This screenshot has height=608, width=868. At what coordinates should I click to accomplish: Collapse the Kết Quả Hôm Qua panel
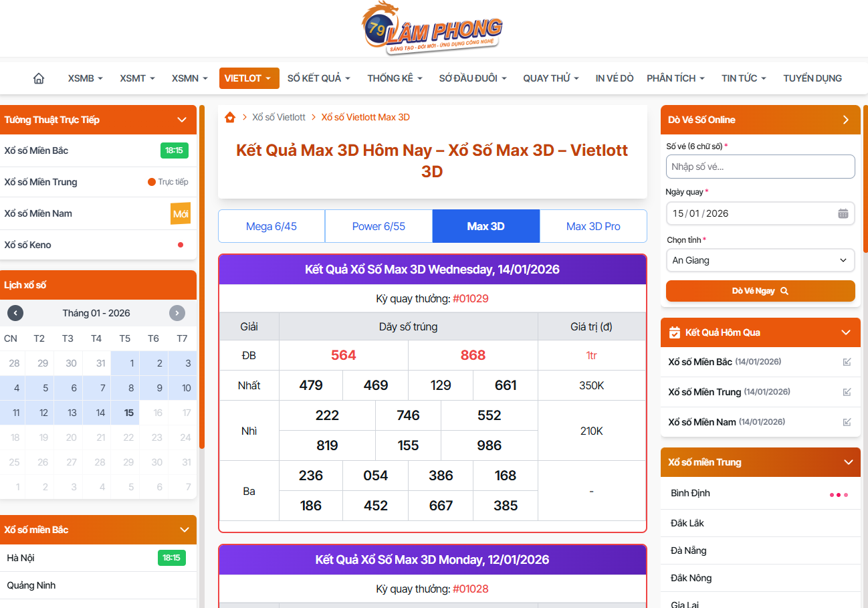click(846, 332)
